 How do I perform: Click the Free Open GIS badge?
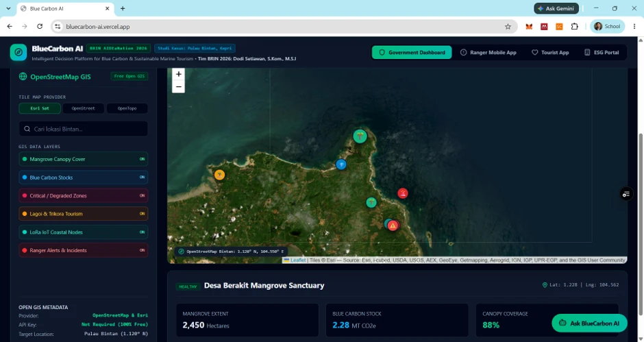129,76
